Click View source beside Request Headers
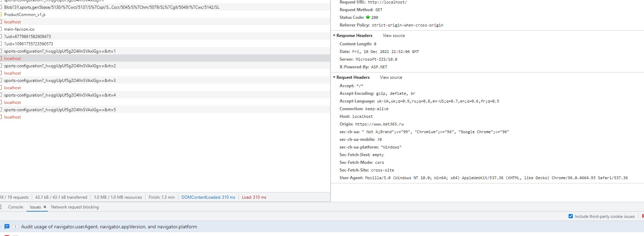 (x=391, y=77)
